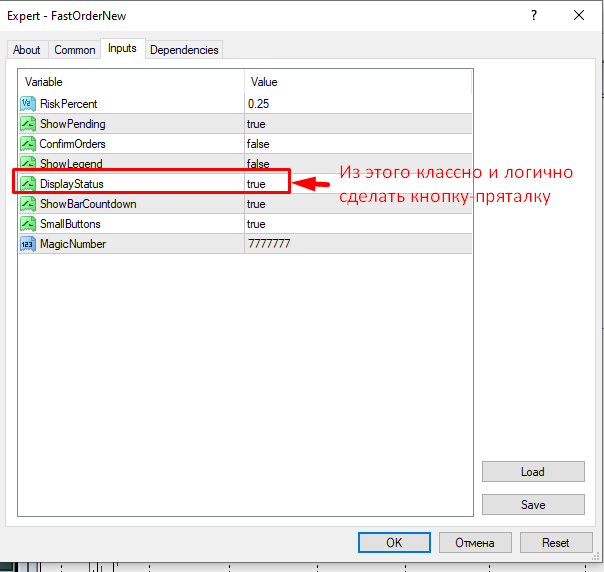Select the SmallButtons value true
Viewport: 604px width, 572px height.
(256, 224)
